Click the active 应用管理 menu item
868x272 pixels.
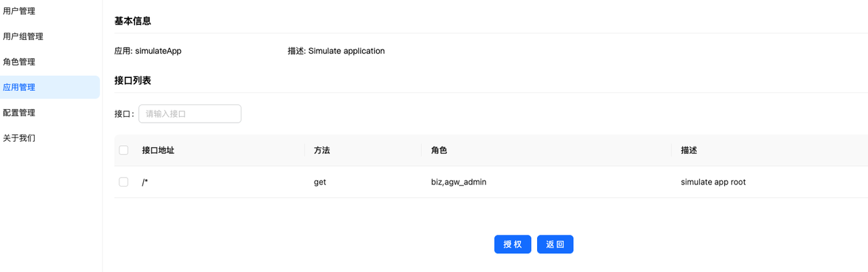[19, 88]
